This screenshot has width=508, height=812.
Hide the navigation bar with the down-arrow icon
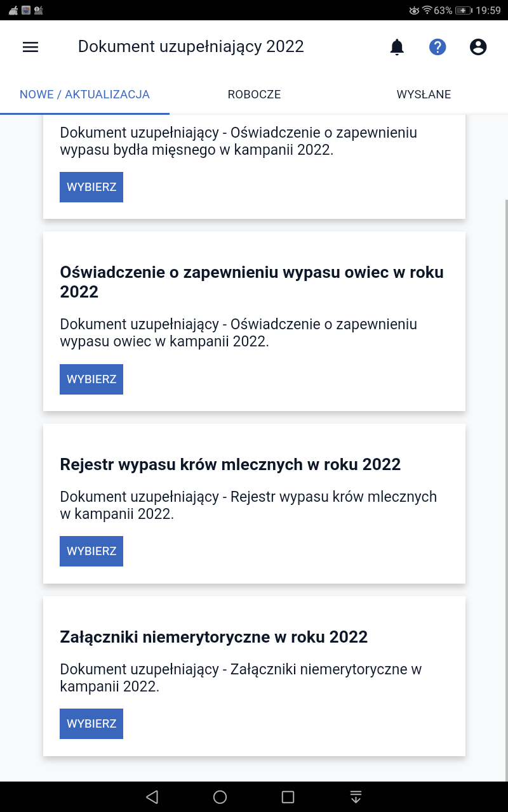pos(356,797)
